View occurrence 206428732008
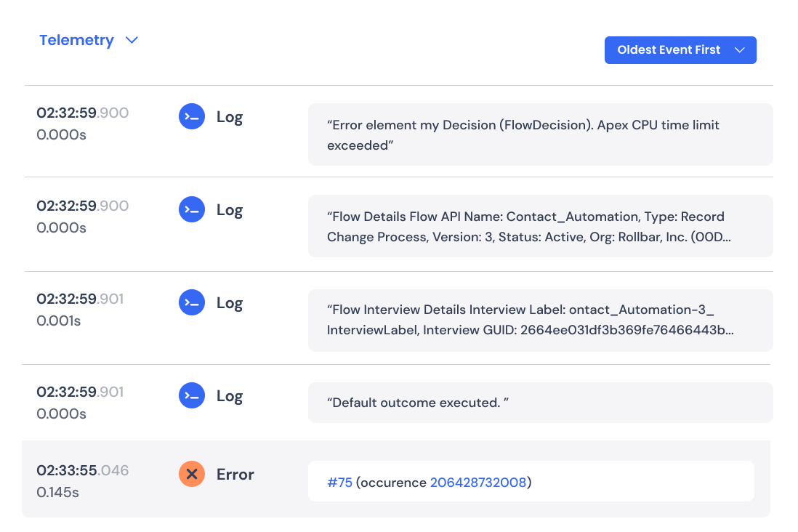The width and height of the screenshot is (798, 532). pyautogui.click(x=478, y=481)
